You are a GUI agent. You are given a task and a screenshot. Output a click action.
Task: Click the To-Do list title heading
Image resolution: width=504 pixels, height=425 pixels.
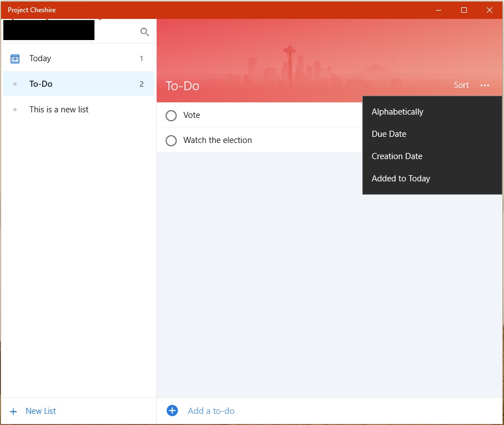pyautogui.click(x=182, y=86)
